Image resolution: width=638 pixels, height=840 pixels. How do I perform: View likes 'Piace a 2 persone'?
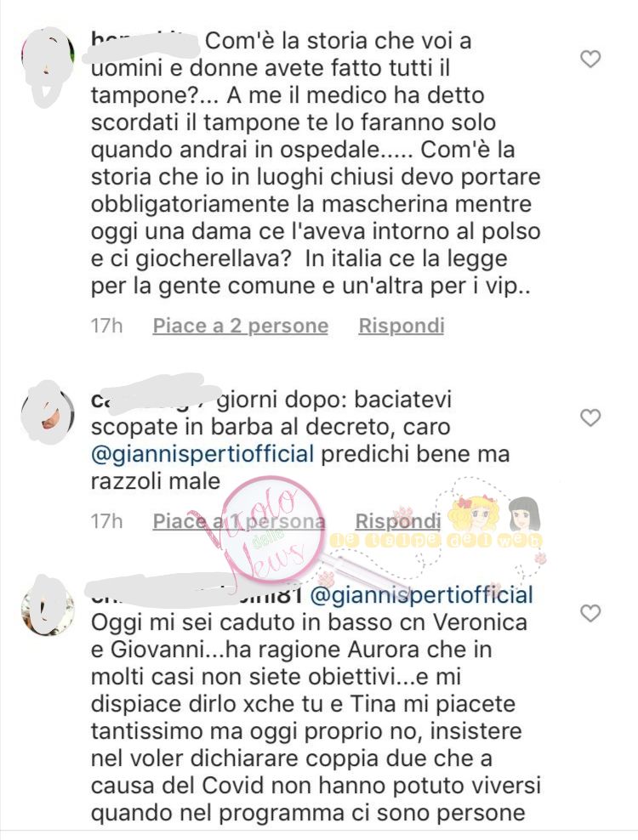pos(240,326)
